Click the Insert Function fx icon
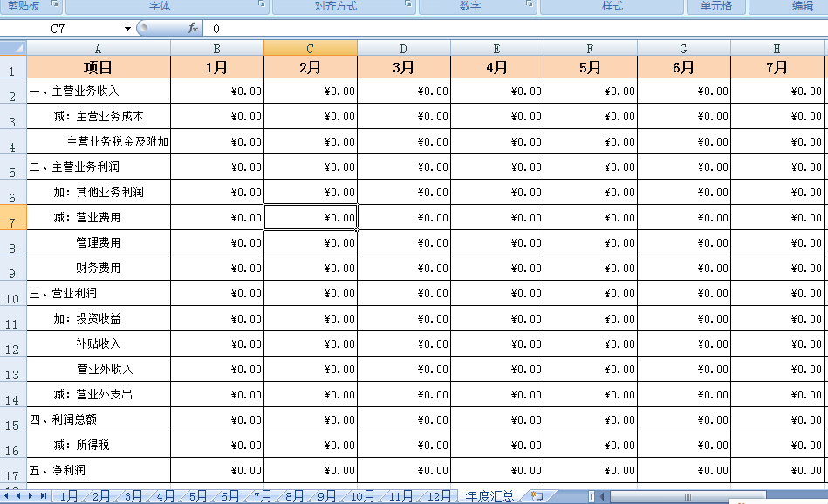 coord(193,28)
